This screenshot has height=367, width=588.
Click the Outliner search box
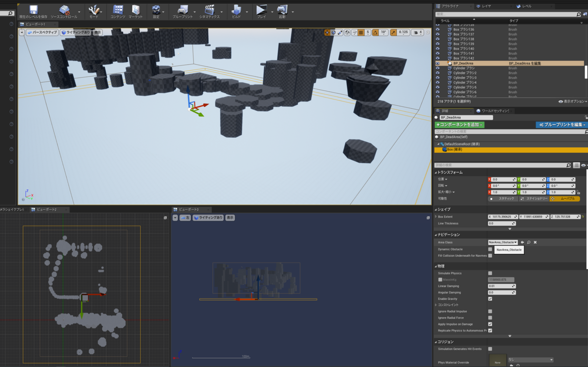tap(508, 15)
